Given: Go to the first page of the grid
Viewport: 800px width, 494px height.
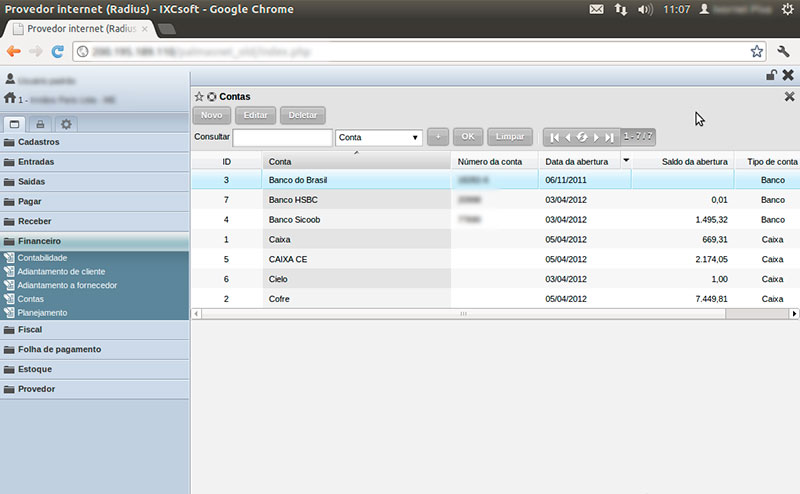Looking at the screenshot, I should [x=555, y=137].
